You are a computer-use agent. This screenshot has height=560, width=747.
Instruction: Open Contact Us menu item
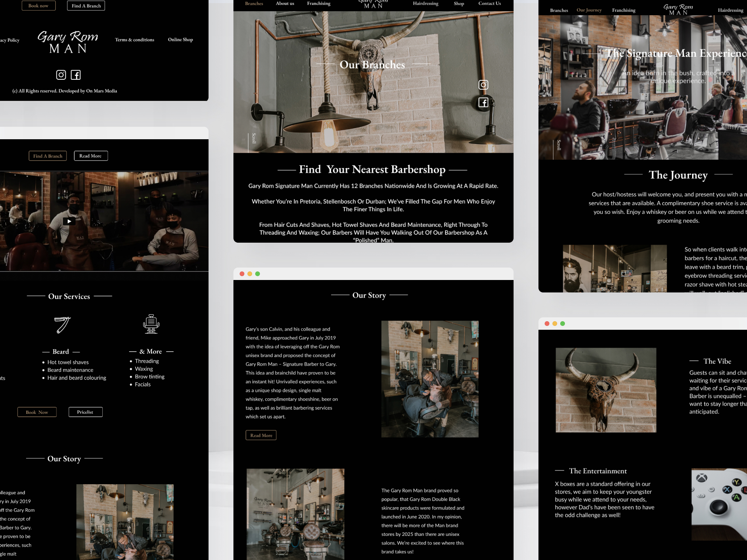point(489,3)
